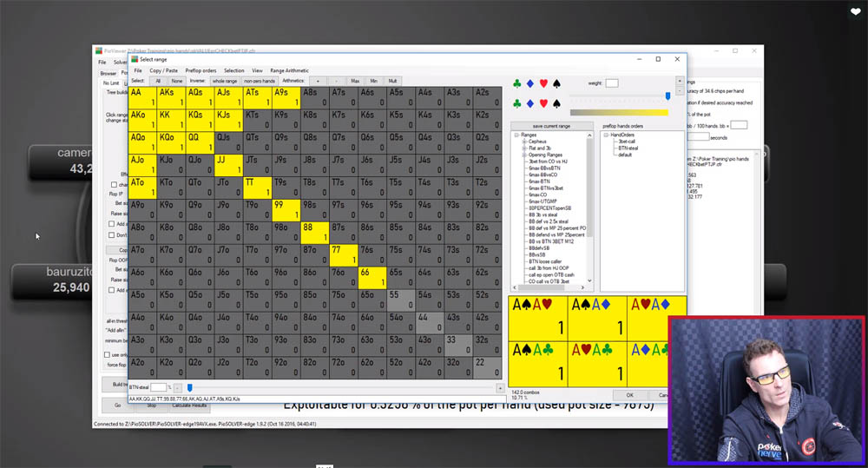Click the minus button left of bottom slider

coord(178,388)
